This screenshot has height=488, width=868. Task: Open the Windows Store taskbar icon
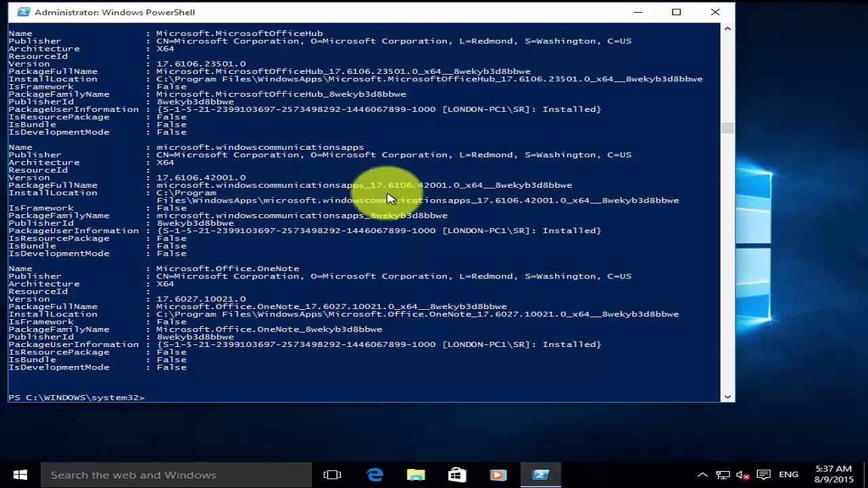457,475
